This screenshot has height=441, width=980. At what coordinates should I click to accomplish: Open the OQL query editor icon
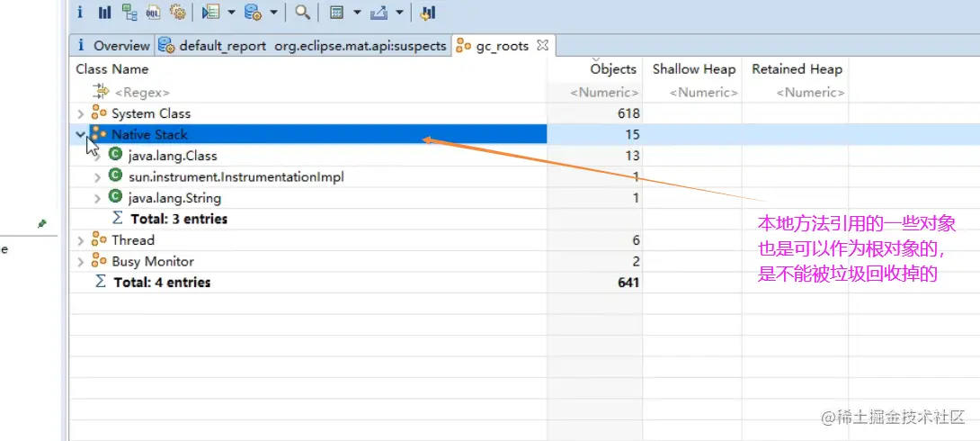tap(153, 12)
